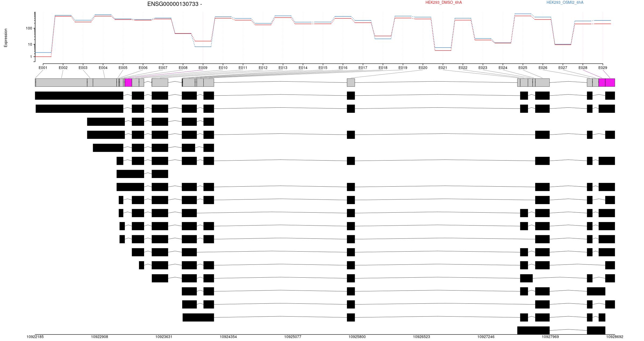Click exon label E024

pos(503,68)
